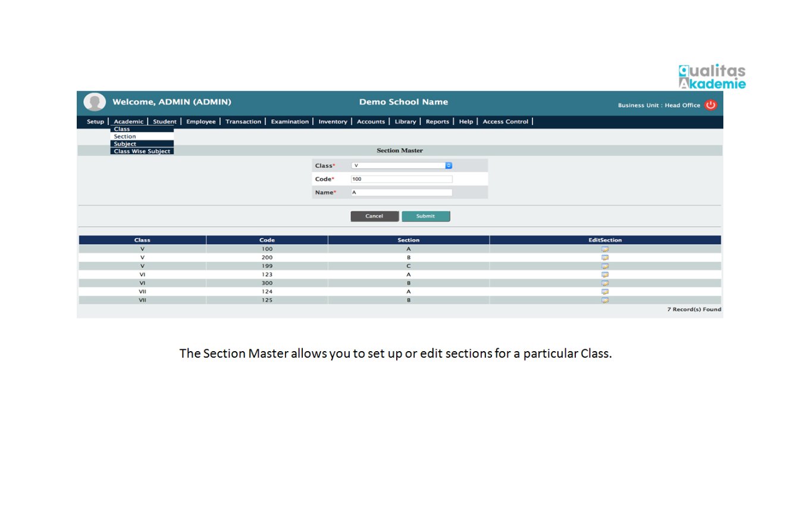The height and width of the screenshot is (513, 812).
Task: Click the 'Section Master' form title
Action: (400, 151)
